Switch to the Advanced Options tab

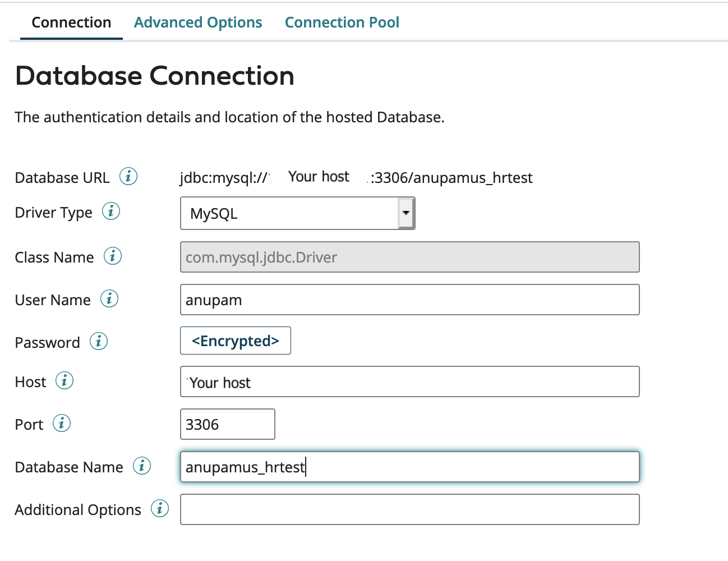[x=198, y=22]
